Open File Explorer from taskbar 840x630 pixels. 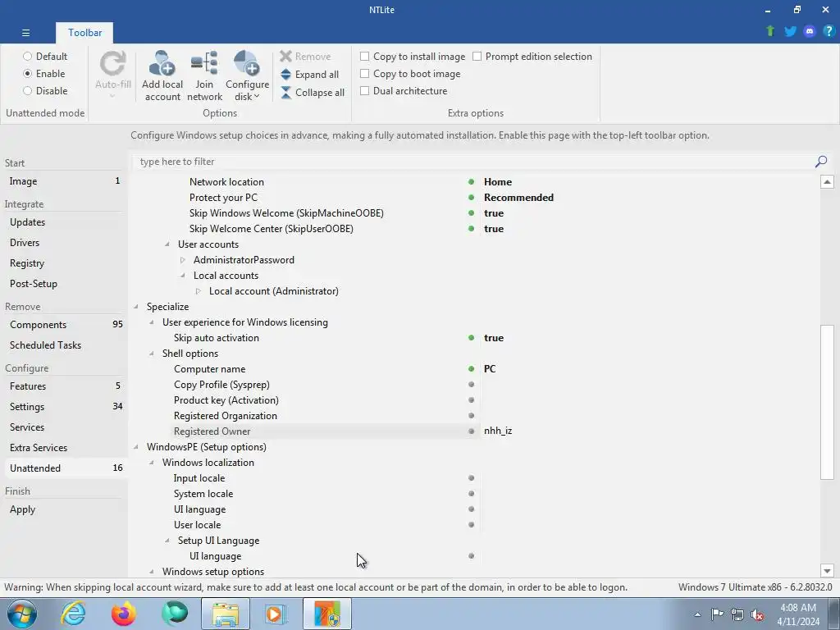point(226,614)
